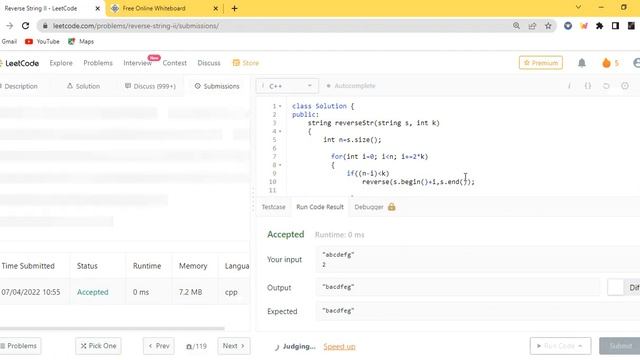Click in the code editor on line 10
640x360 pixels.
(418, 182)
